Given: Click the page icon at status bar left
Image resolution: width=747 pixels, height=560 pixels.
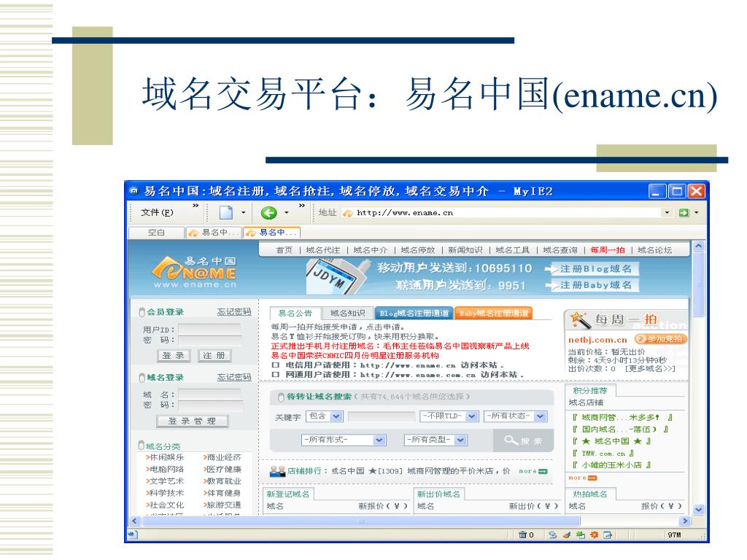Looking at the screenshot, I should 133,534.
